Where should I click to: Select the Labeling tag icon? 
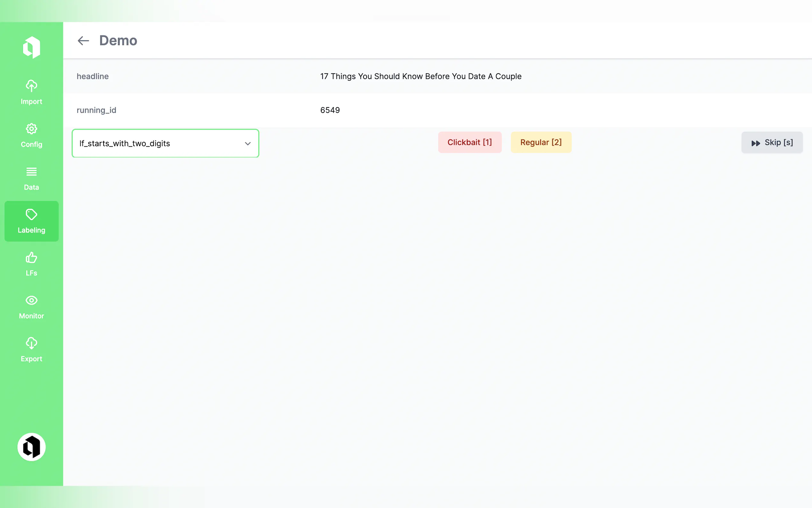click(x=31, y=214)
